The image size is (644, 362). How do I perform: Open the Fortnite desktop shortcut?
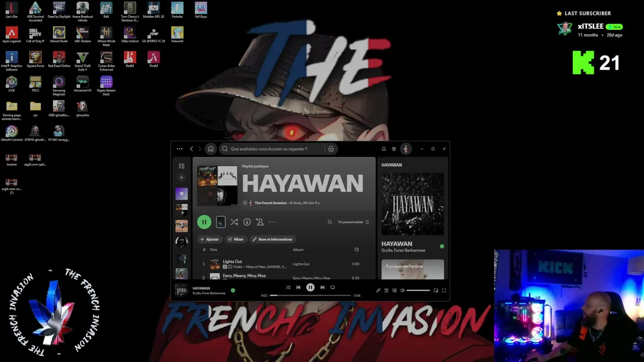(x=177, y=10)
